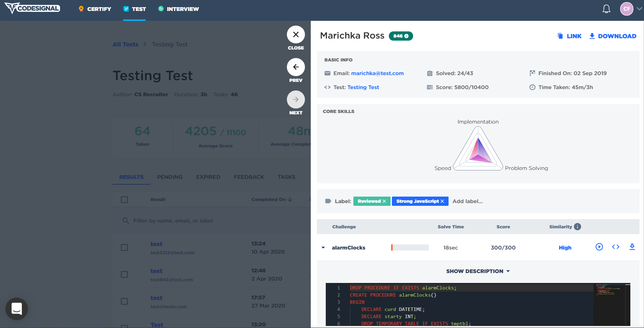Remove the Reviewed label
The height and width of the screenshot is (328, 644).
[384, 201]
